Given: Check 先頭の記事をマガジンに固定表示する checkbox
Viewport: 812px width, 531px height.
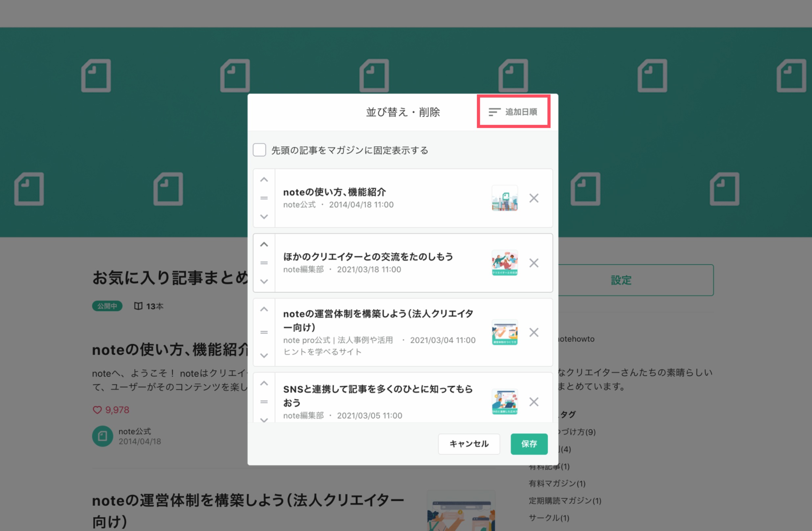Looking at the screenshot, I should tap(259, 150).
